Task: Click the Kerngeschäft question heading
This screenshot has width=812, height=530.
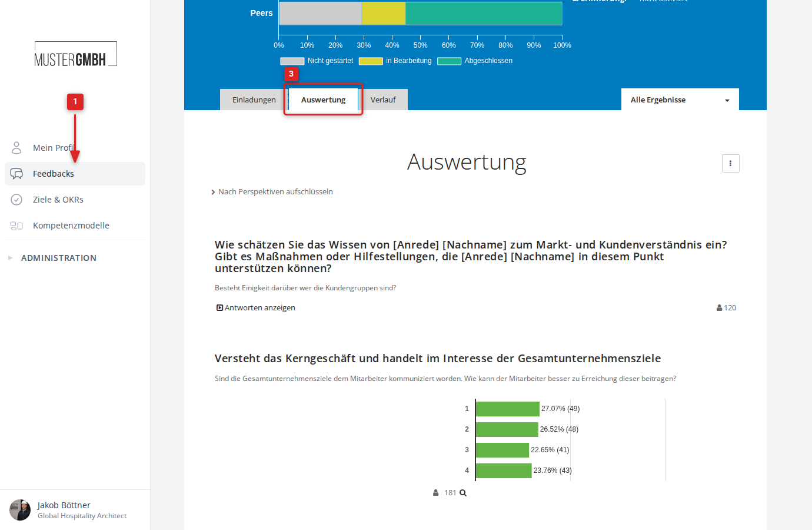Action: click(438, 359)
